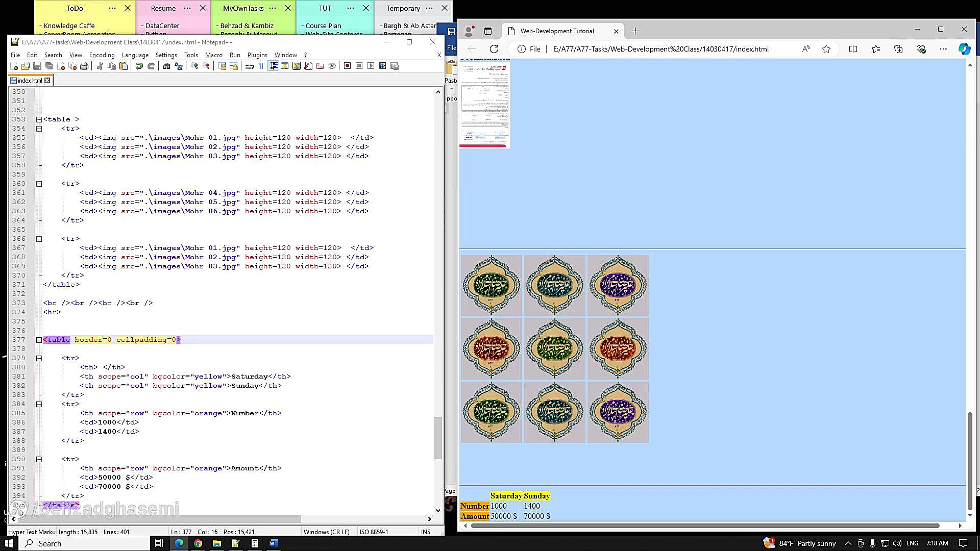This screenshot has height=551, width=980.
Task: Open Copilot in the Edge toolbar
Action: pyautogui.click(x=964, y=49)
